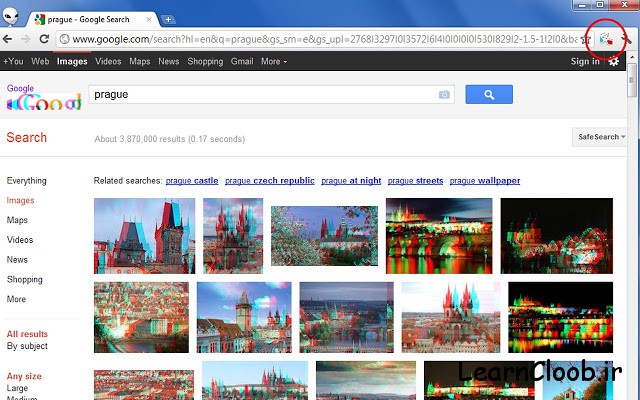Image resolution: width=640 pixels, height=400 pixels.
Task: Click the page vertical scrollbar handle
Action: coord(632,80)
